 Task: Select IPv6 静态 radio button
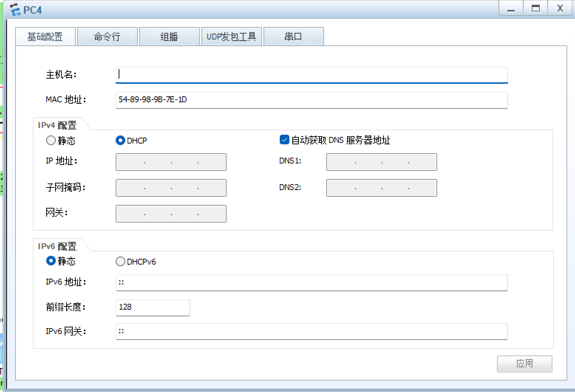coord(51,261)
